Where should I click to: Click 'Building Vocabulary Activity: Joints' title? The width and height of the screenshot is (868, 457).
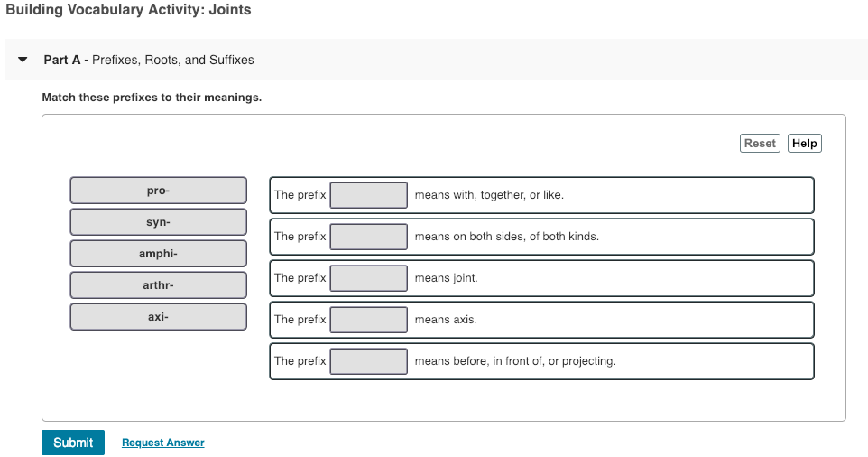coord(128,10)
